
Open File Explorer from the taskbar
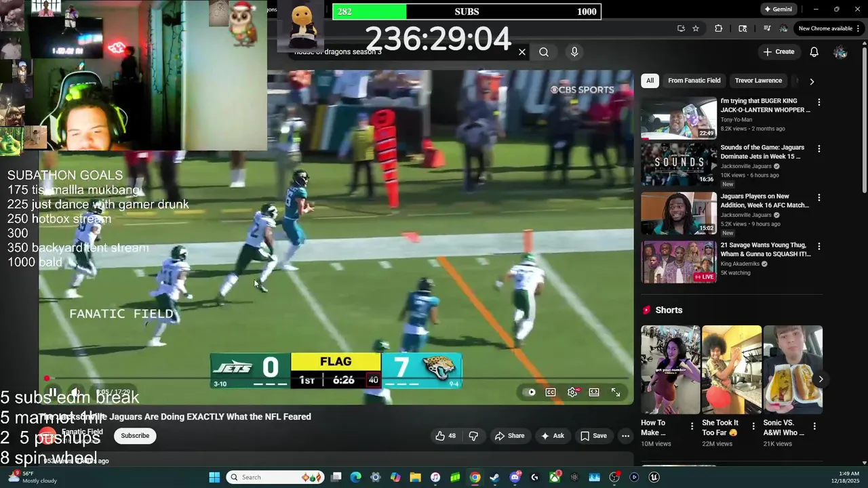[415, 477]
